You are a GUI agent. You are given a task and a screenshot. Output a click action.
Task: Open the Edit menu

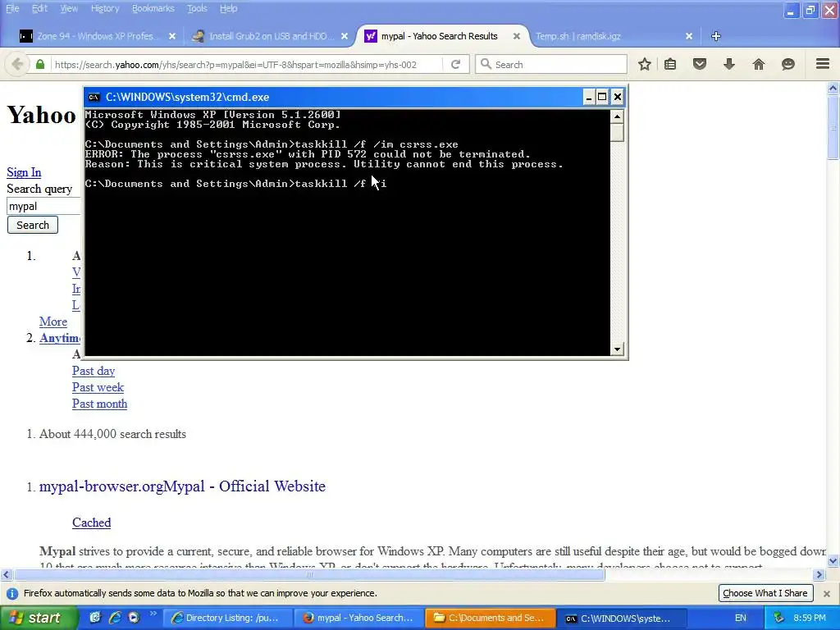click(39, 8)
